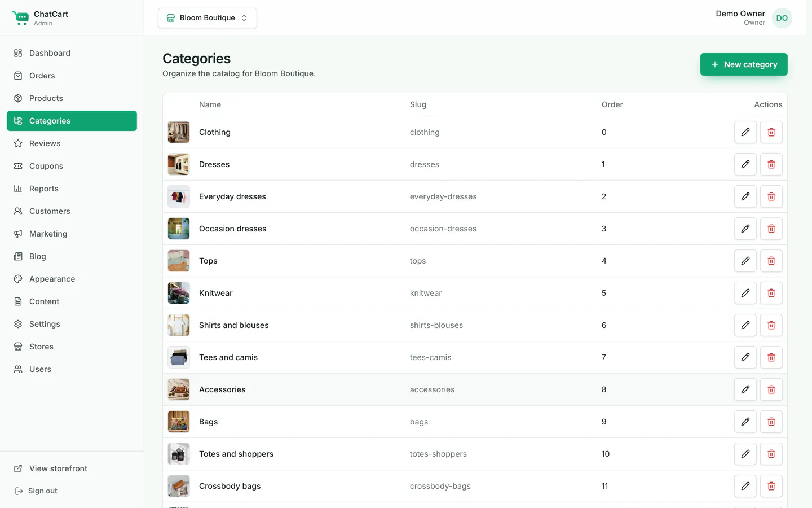
Task: Delete the Accessories category
Action: [771, 389]
